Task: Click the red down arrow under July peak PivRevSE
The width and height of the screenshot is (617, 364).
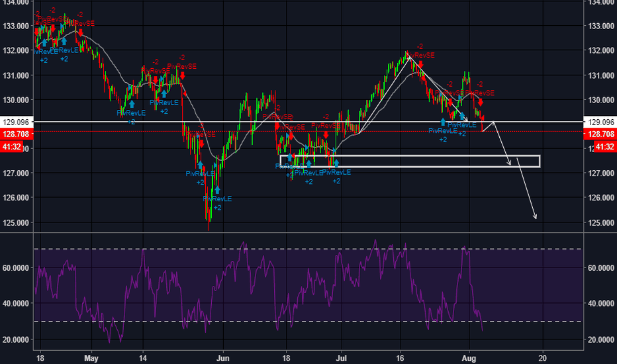Action: click(420, 64)
